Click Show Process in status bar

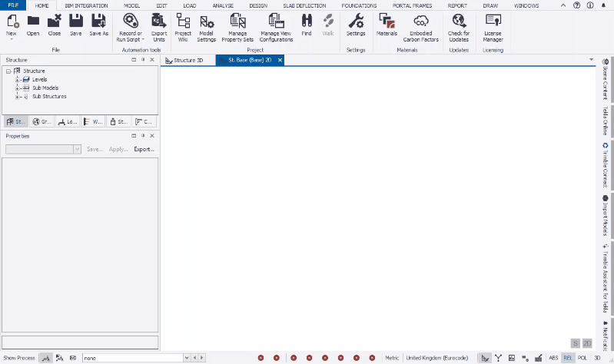pyautogui.click(x=19, y=358)
